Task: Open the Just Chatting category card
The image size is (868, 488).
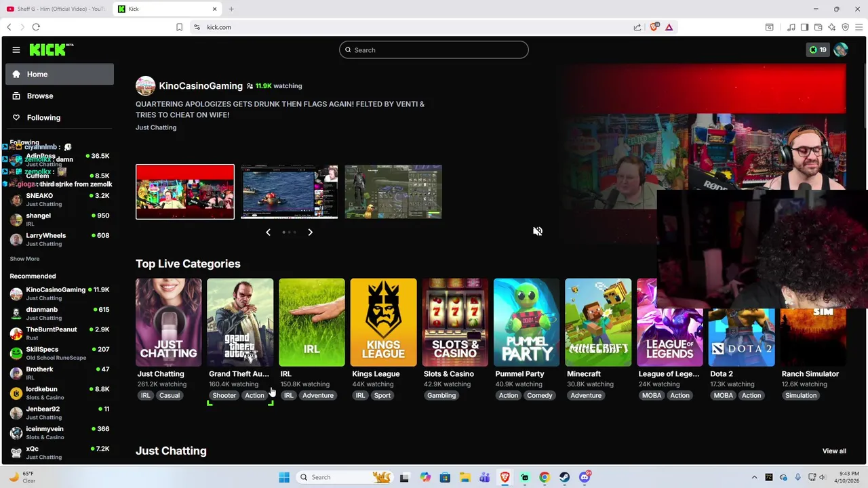Action: [x=168, y=323]
